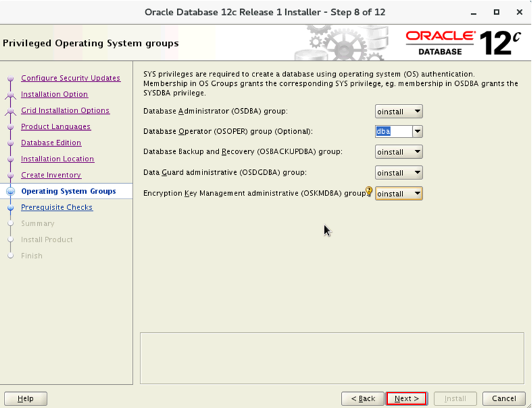Cancel the installer with the Cancel button

pyautogui.click(x=504, y=398)
